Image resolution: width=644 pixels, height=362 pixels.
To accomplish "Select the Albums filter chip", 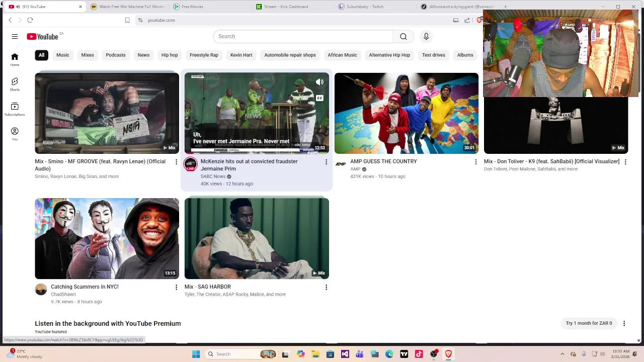I will (465, 55).
